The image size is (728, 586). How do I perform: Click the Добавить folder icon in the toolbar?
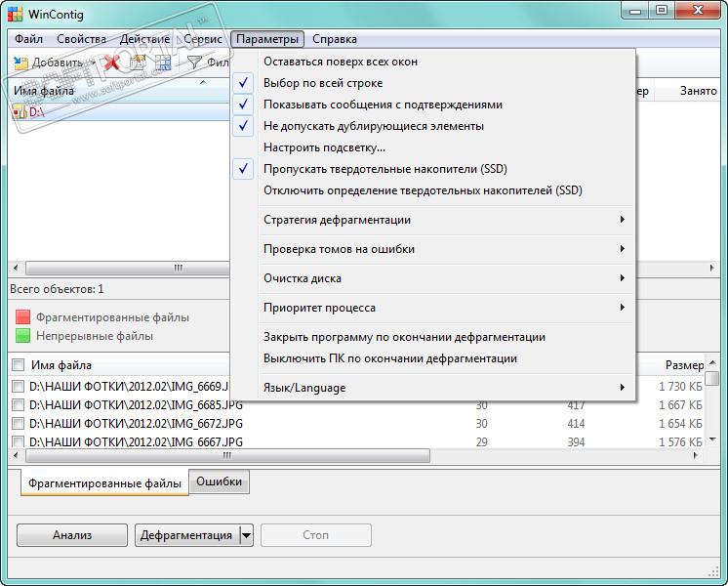[x=20, y=63]
